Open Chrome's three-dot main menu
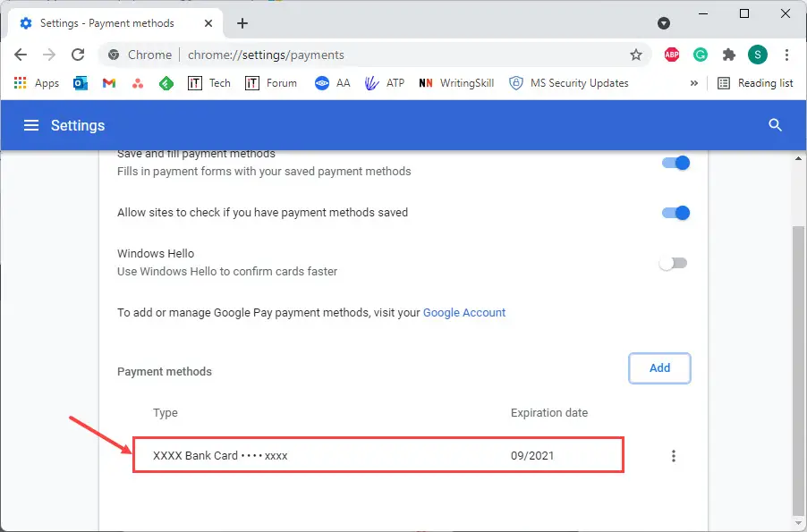The height and width of the screenshot is (532, 807). [786, 55]
